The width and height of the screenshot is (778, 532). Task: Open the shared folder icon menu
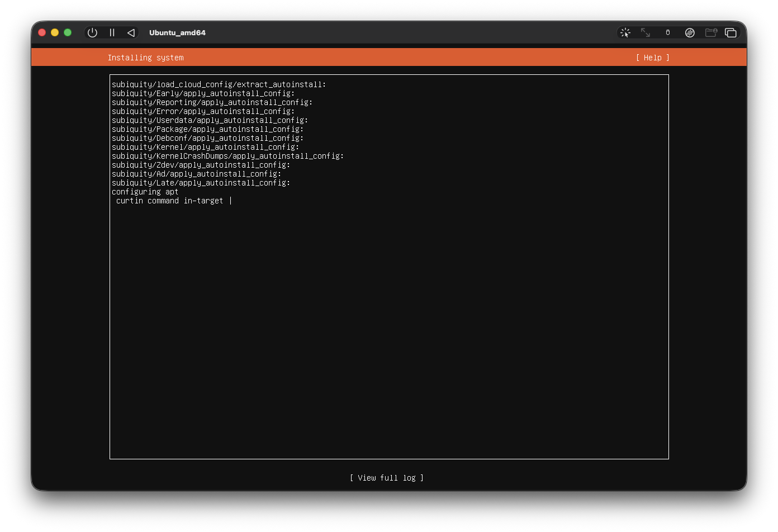pyautogui.click(x=711, y=32)
